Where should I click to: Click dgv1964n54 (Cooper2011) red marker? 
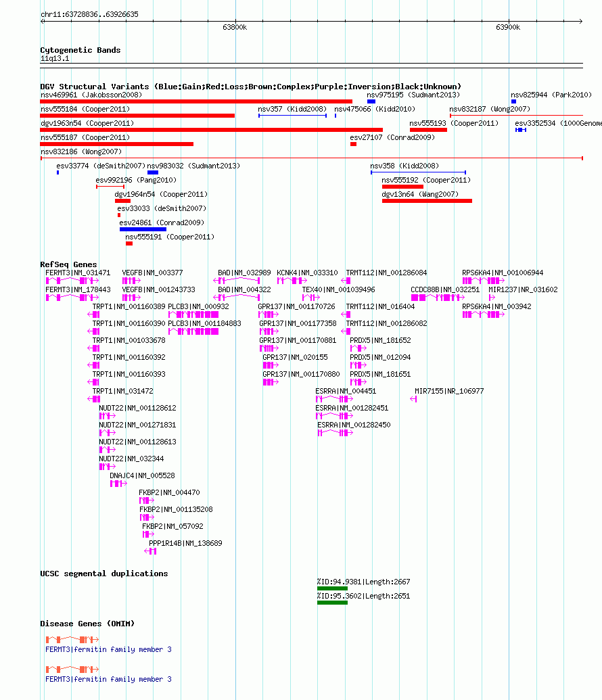pyautogui.click(x=123, y=201)
